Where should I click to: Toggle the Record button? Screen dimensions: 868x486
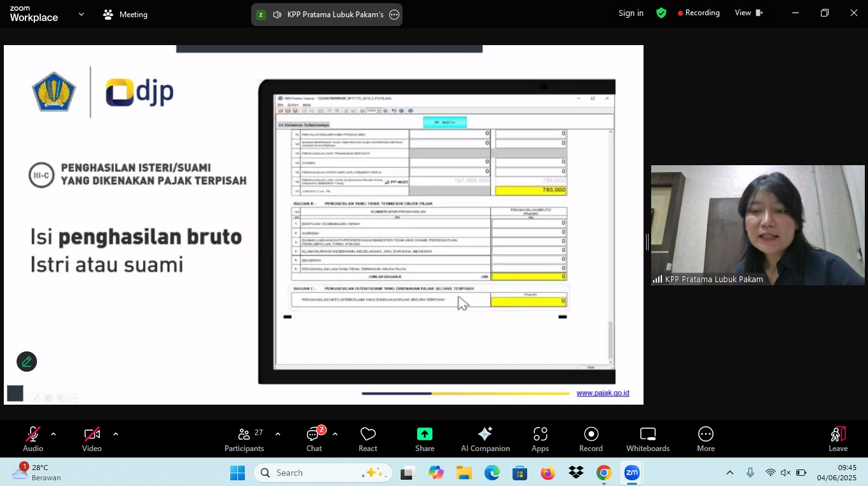pos(591,439)
